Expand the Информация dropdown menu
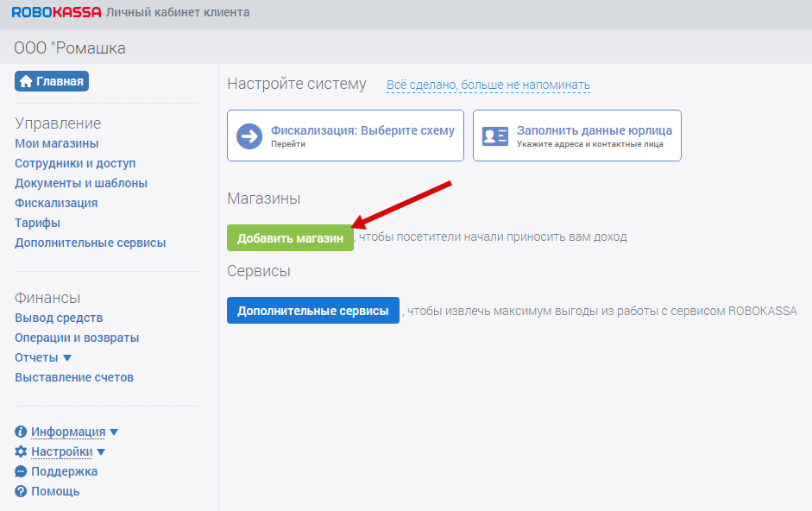This screenshot has width=812, height=511. coord(114,432)
